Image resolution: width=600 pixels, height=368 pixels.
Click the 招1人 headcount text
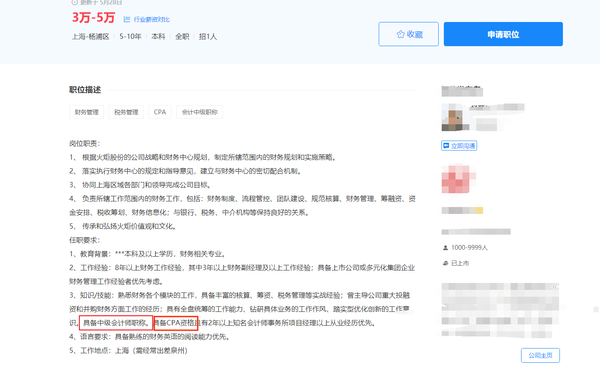208,37
